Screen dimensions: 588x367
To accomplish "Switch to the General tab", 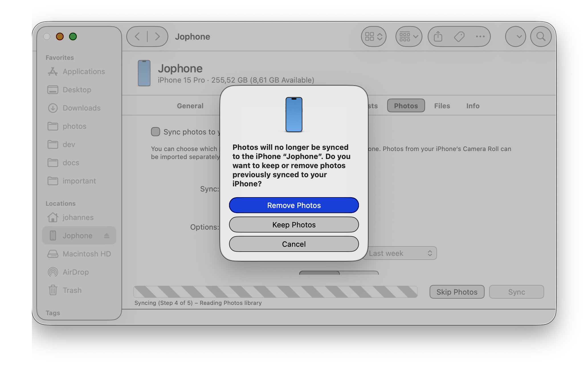I will (x=190, y=106).
